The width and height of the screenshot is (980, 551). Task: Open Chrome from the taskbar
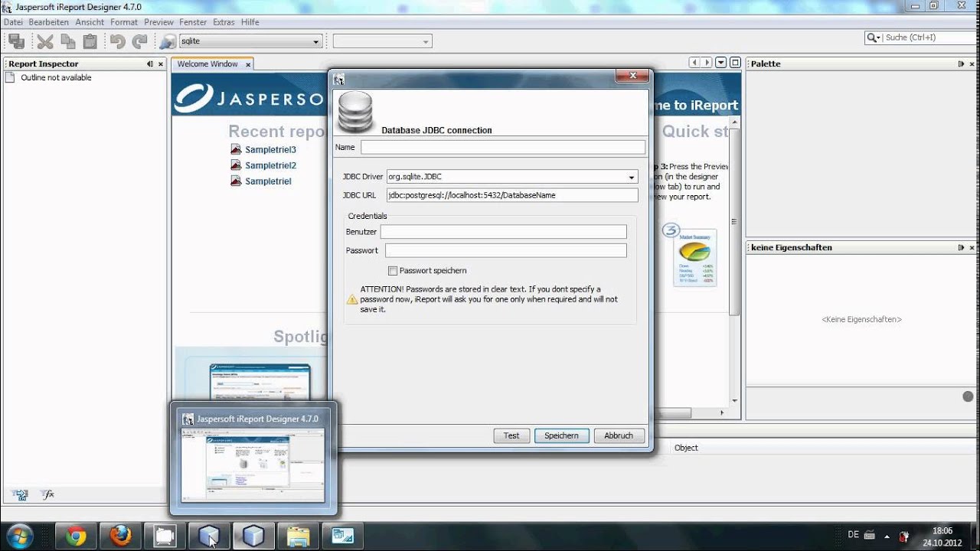[x=75, y=536]
